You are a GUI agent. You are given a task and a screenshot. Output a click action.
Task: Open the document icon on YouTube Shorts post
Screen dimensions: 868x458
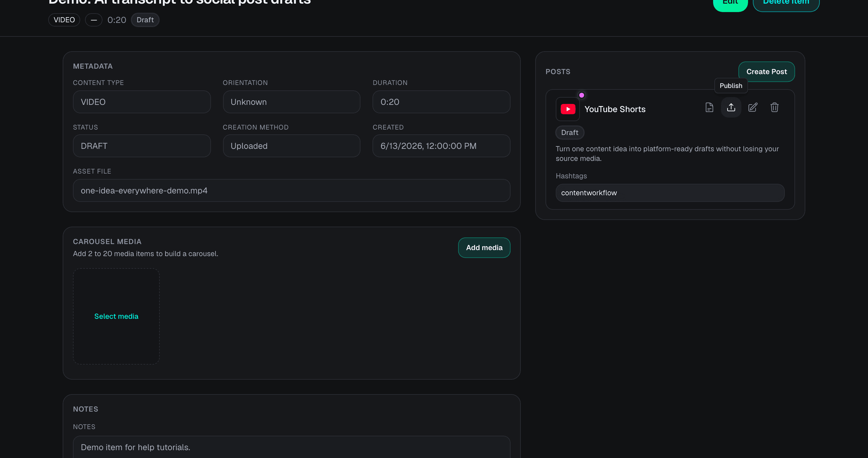[709, 108]
